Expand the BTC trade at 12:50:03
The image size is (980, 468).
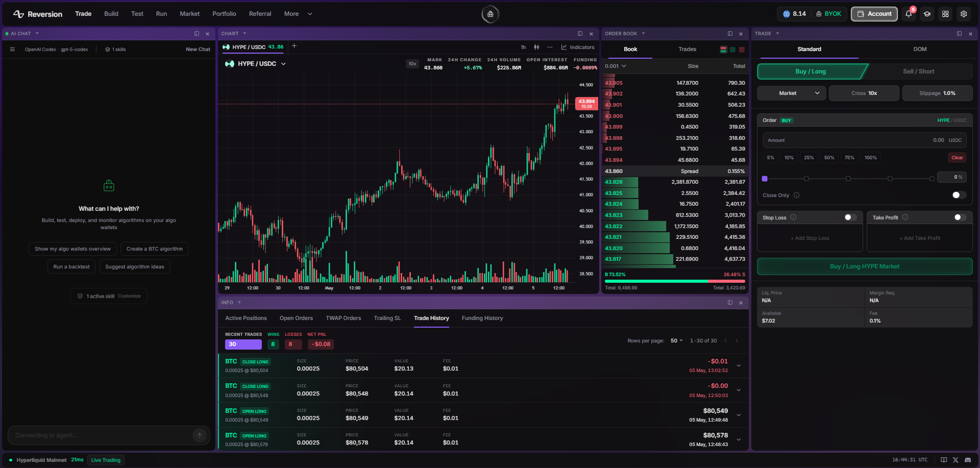point(739,390)
